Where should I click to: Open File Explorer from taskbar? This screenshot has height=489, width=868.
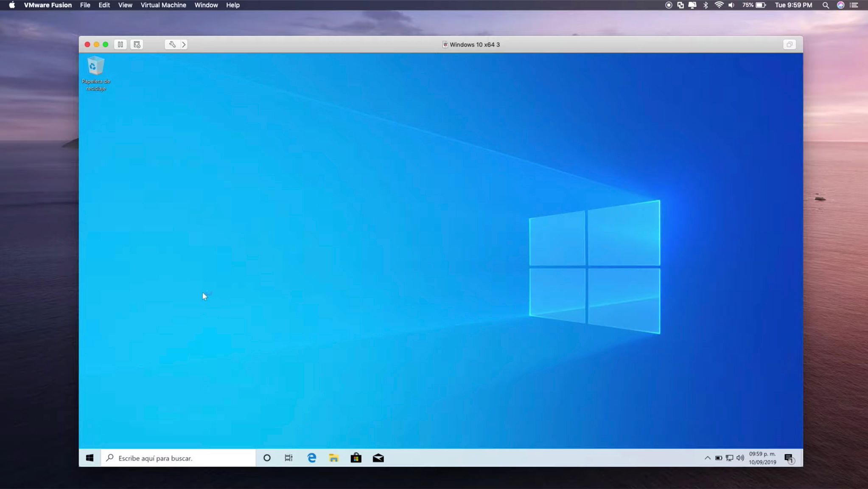point(334,458)
